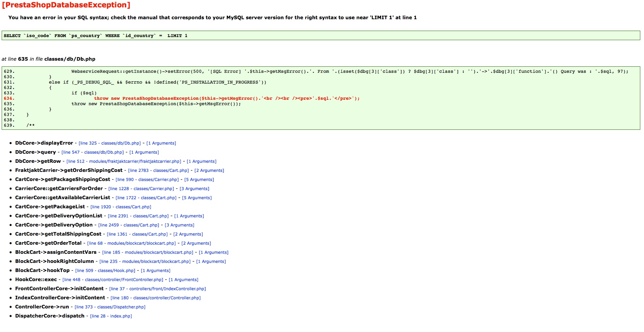The height and width of the screenshot is (332, 644).
Task: Click the [PrestaShopDatabaseException] heading
Action: [66, 5]
